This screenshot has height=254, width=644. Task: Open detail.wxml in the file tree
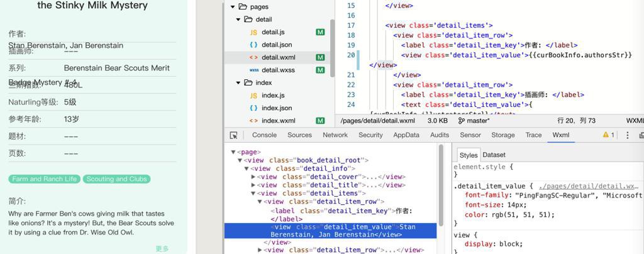[x=278, y=57]
